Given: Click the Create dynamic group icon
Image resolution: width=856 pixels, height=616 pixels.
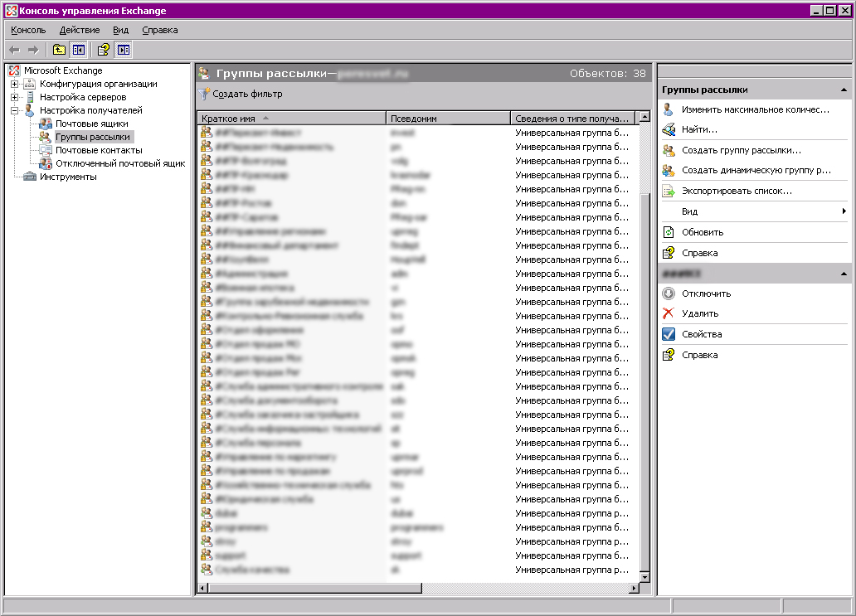Looking at the screenshot, I should click(x=669, y=170).
